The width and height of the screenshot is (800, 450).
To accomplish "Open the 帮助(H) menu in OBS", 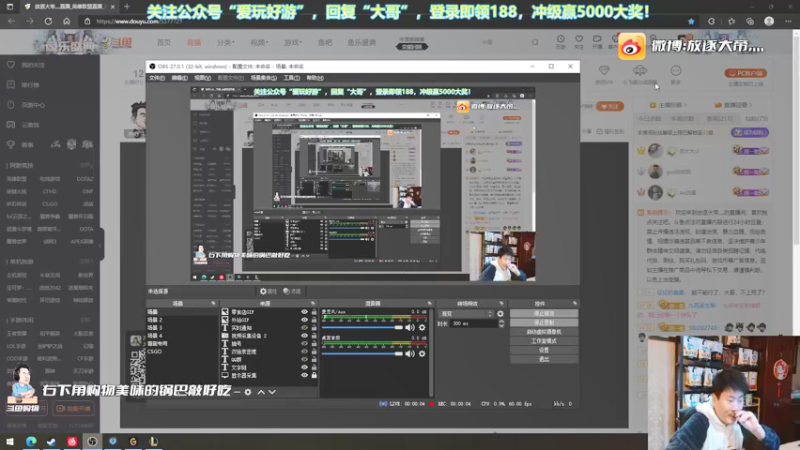I will (x=315, y=78).
